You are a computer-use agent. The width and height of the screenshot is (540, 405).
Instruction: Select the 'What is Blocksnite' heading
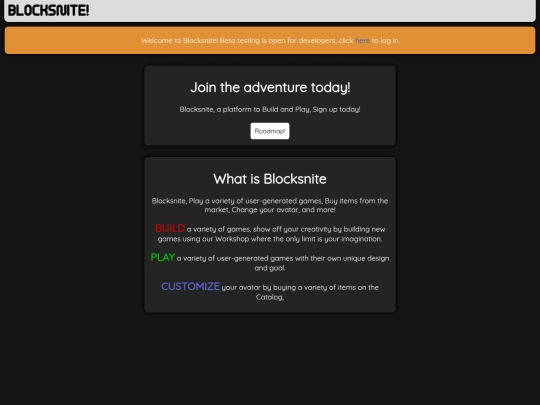[270, 179]
